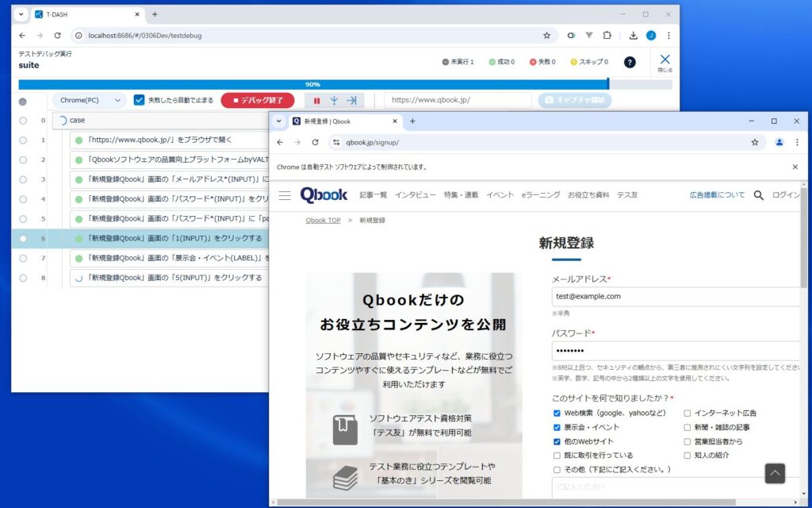Click the Qbook TOP breadcrumb link
This screenshot has height=508, width=812.
(x=324, y=221)
